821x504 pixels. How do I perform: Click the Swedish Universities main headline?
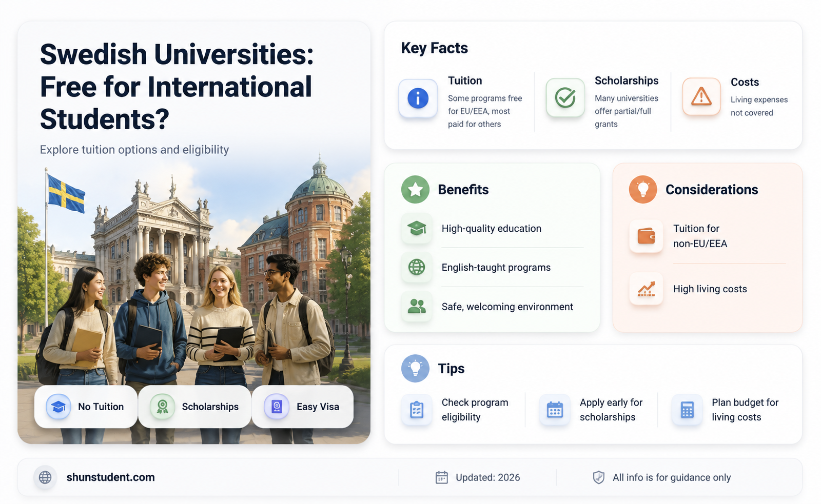coord(177,87)
